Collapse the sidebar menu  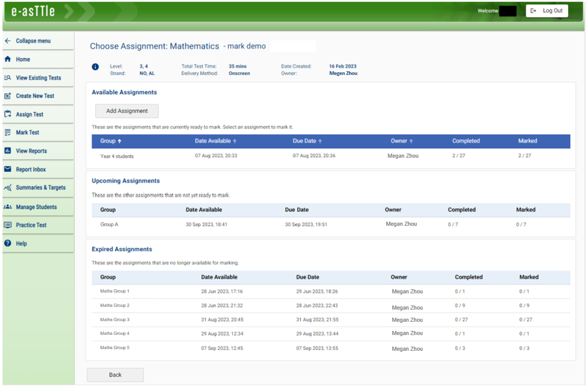coord(33,41)
